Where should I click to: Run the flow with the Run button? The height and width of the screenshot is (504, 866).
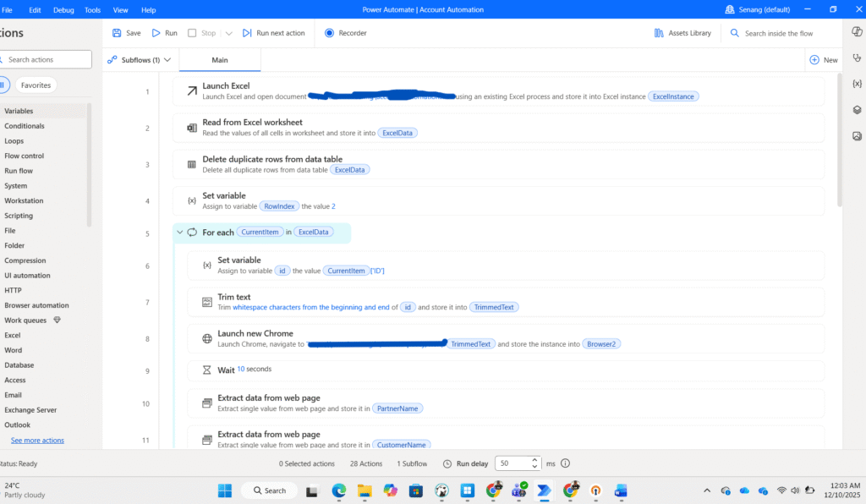pos(164,33)
